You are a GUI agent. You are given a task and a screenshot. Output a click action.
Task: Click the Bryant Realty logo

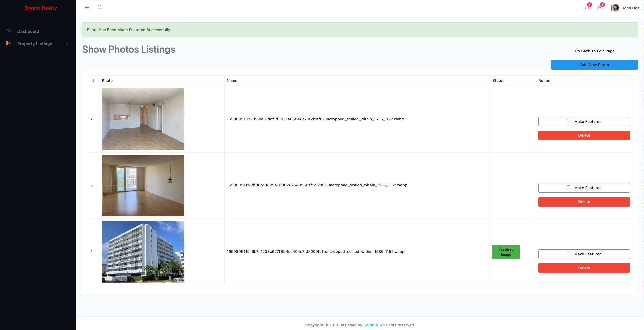41,8
